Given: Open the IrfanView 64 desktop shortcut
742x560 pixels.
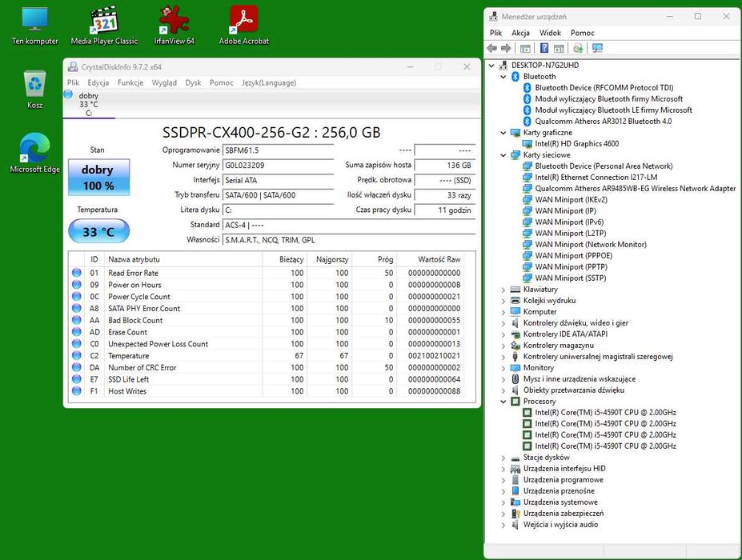Looking at the screenshot, I should pyautogui.click(x=174, y=26).
